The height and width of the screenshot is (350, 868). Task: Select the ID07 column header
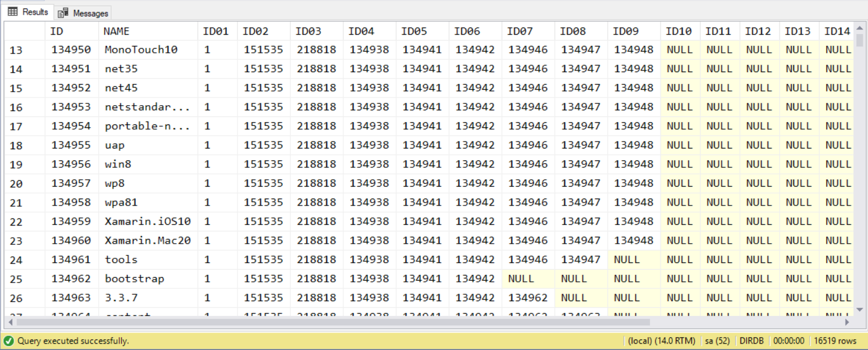[x=520, y=31]
